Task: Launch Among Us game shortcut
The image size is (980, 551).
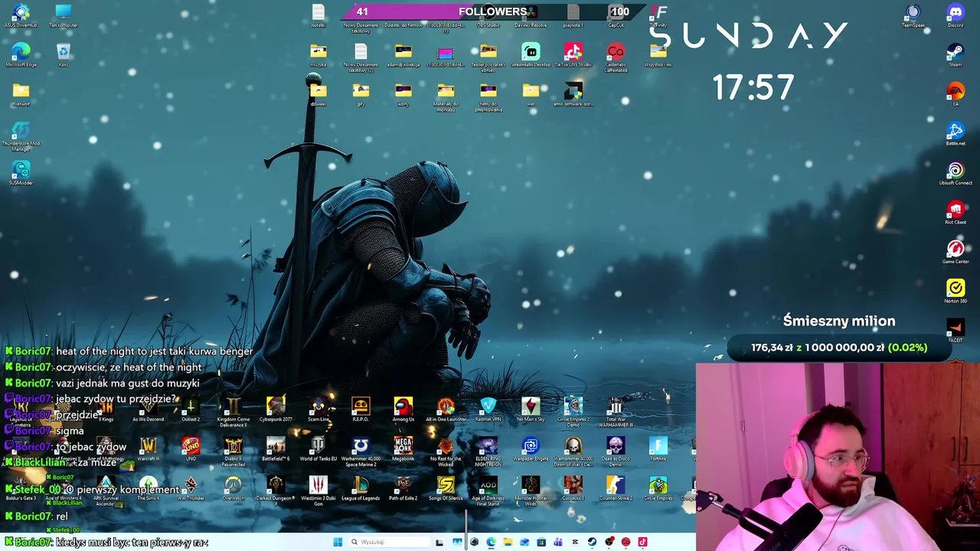Action: point(403,409)
